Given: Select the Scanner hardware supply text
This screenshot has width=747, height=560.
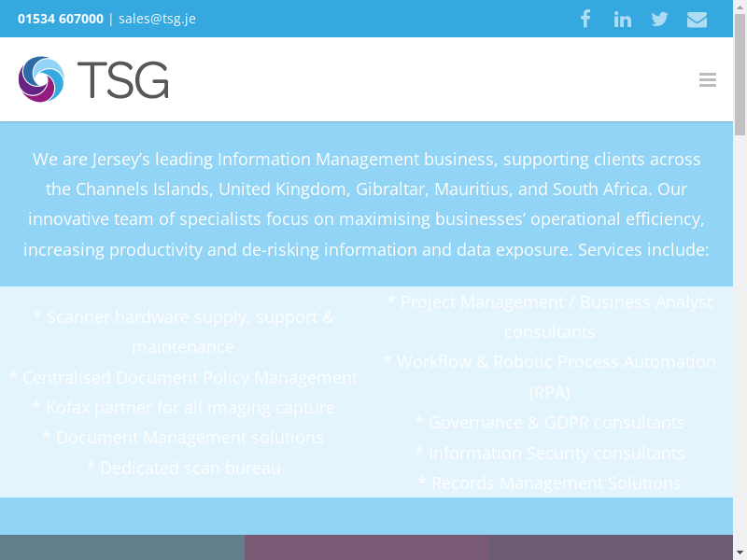Looking at the screenshot, I should click(183, 317).
